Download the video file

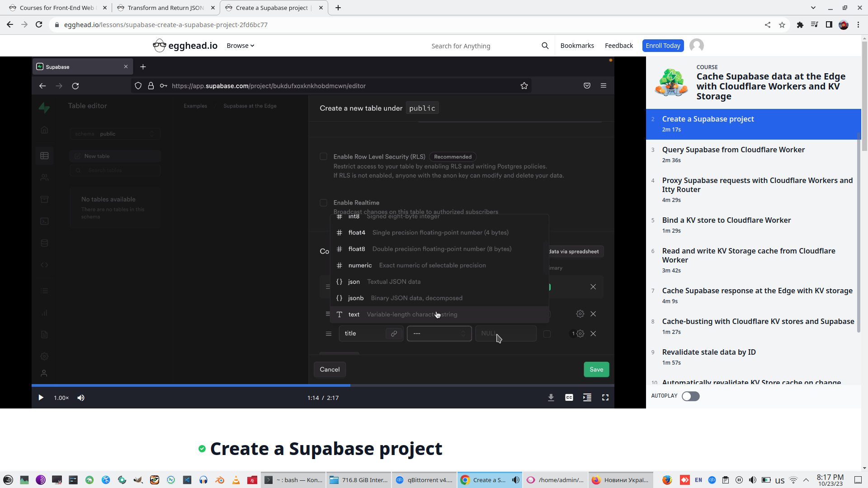tap(551, 398)
